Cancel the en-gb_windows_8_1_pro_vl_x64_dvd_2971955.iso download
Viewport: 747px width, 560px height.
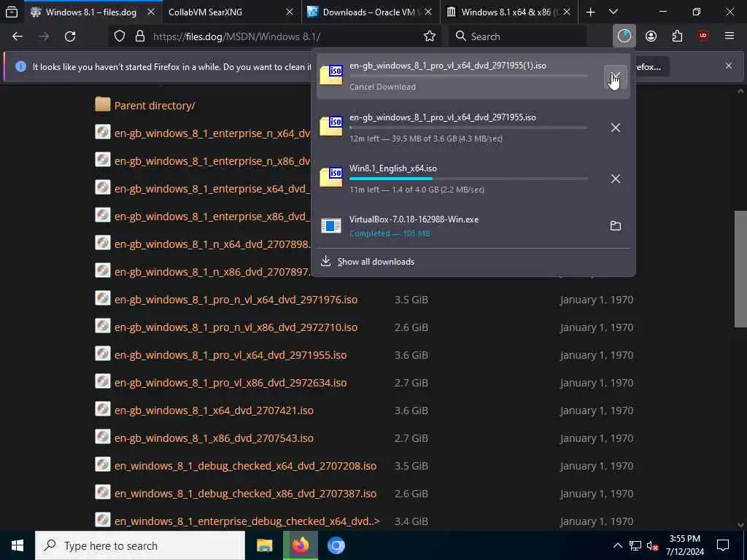616,128
